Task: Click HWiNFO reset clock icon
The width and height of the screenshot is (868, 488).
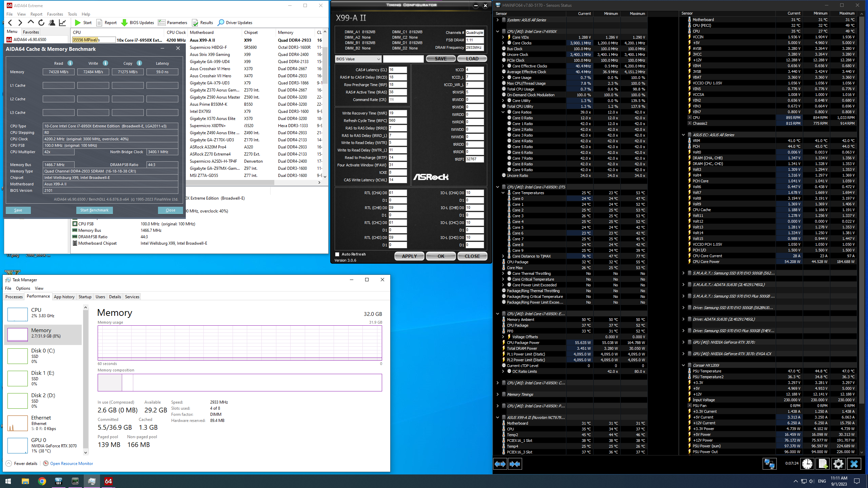Action: click(x=807, y=464)
